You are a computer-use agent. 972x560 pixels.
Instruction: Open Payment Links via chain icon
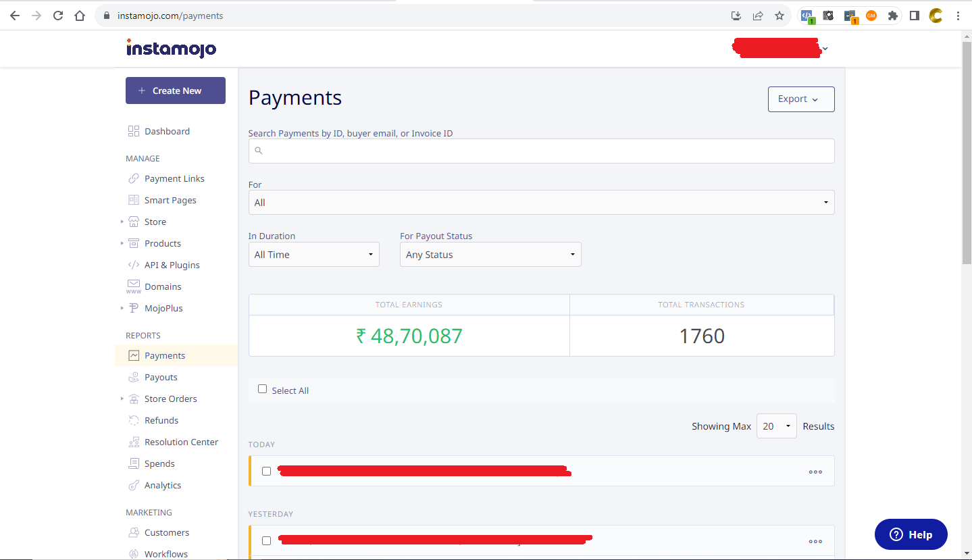point(133,178)
